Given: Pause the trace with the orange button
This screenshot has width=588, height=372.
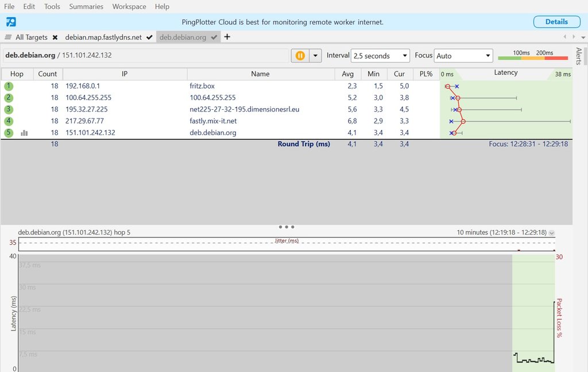Looking at the screenshot, I should [x=300, y=56].
